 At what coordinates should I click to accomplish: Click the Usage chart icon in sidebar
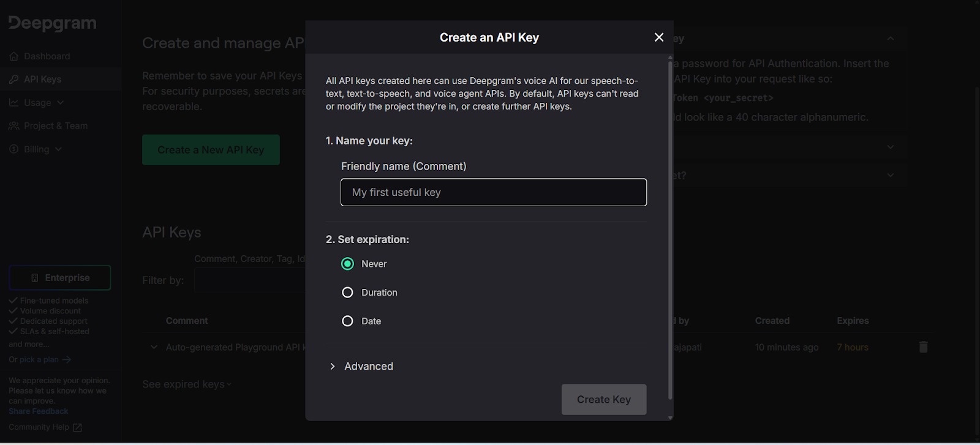point(14,103)
